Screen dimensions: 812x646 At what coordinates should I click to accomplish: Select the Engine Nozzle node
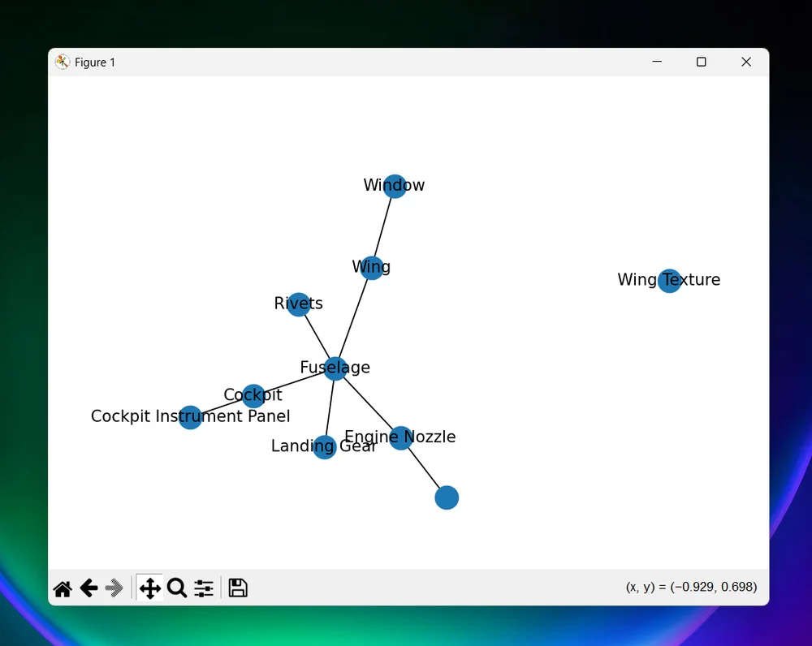(401, 438)
